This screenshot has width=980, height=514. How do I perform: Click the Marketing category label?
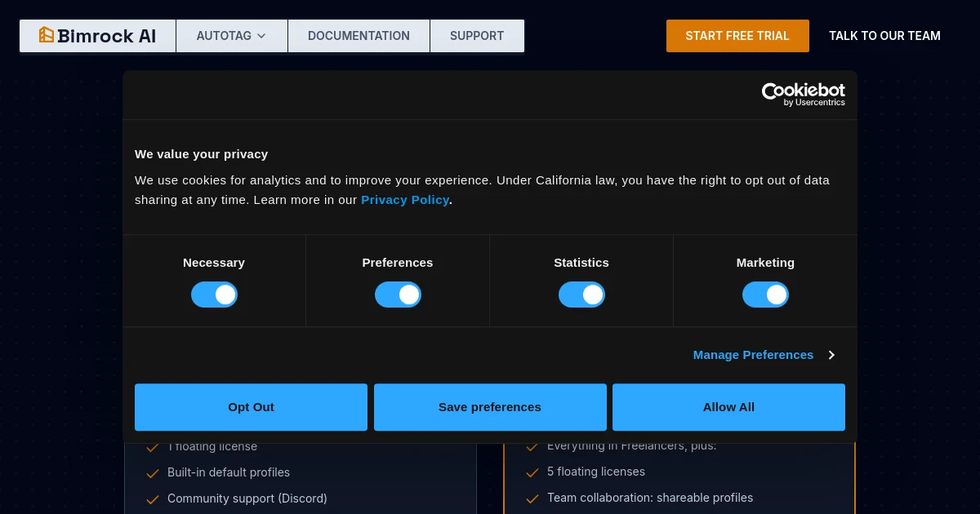765,263
